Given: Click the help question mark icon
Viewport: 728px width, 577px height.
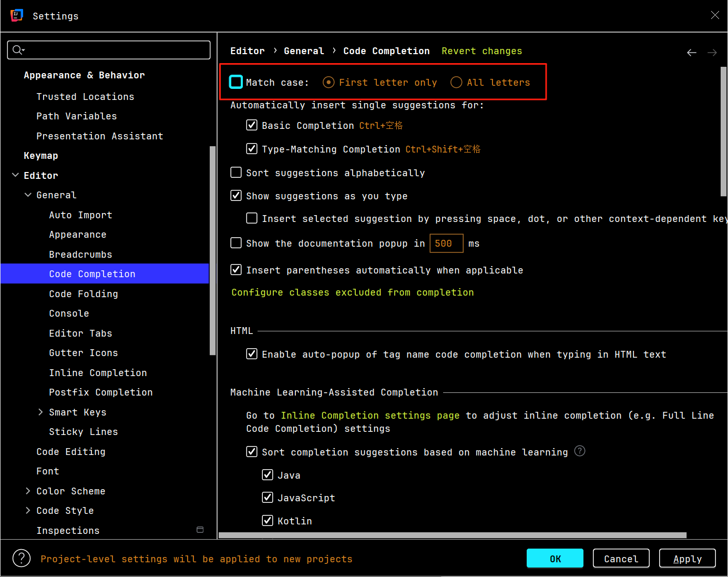Looking at the screenshot, I should click(22, 558).
